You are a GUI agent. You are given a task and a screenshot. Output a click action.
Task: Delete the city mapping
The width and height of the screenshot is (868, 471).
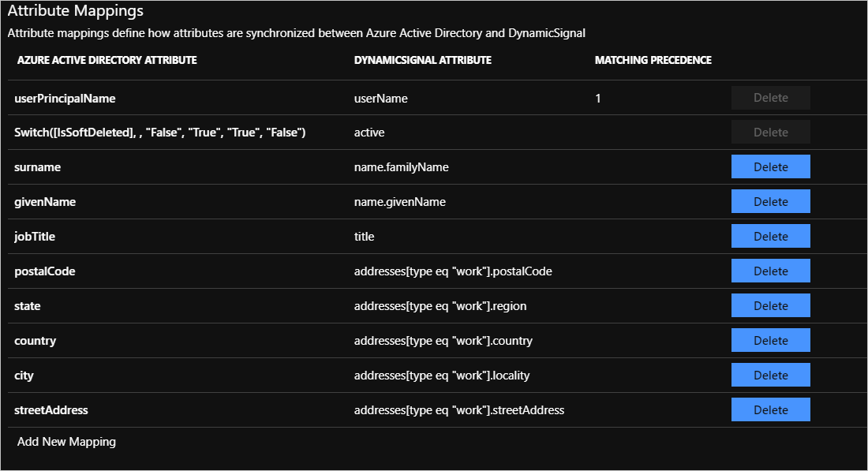pos(771,376)
